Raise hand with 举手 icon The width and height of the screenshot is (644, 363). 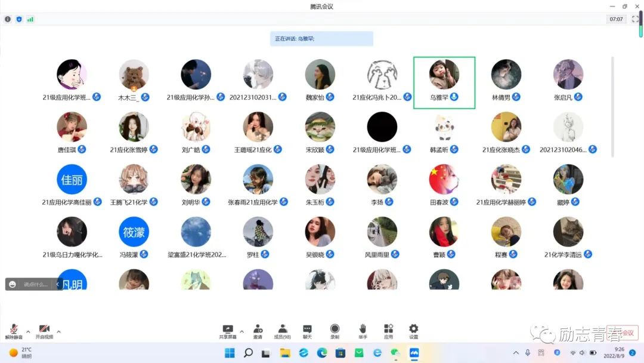click(x=363, y=330)
